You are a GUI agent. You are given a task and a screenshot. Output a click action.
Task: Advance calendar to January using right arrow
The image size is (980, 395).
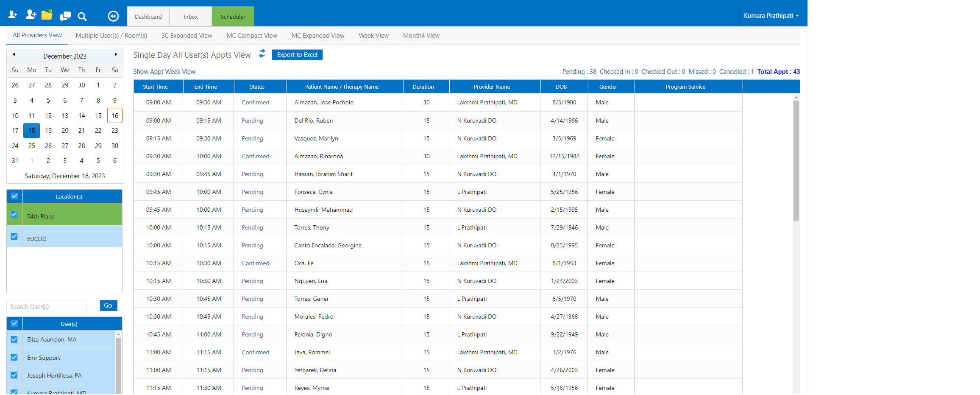pyautogui.click(x=116, y=55)
